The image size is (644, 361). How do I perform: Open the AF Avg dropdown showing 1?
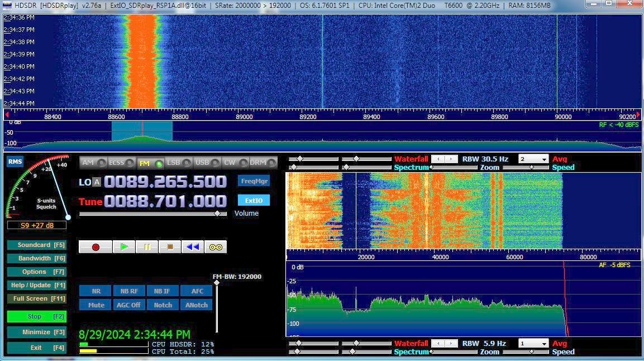coord(533,343)
